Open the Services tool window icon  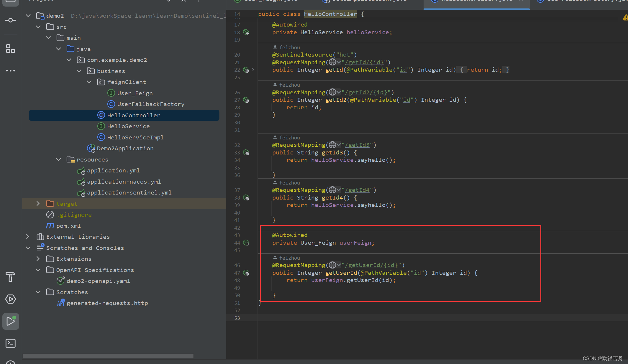(11, 299)
